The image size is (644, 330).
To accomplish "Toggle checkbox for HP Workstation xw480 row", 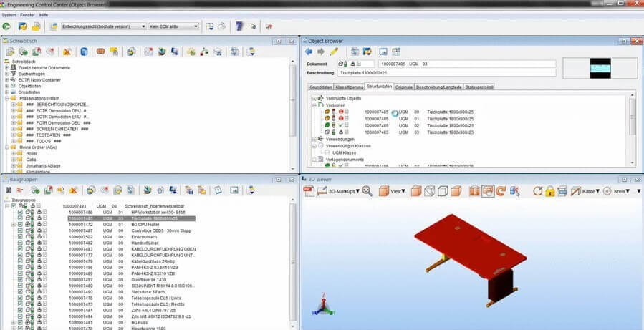I will (20, 213).
